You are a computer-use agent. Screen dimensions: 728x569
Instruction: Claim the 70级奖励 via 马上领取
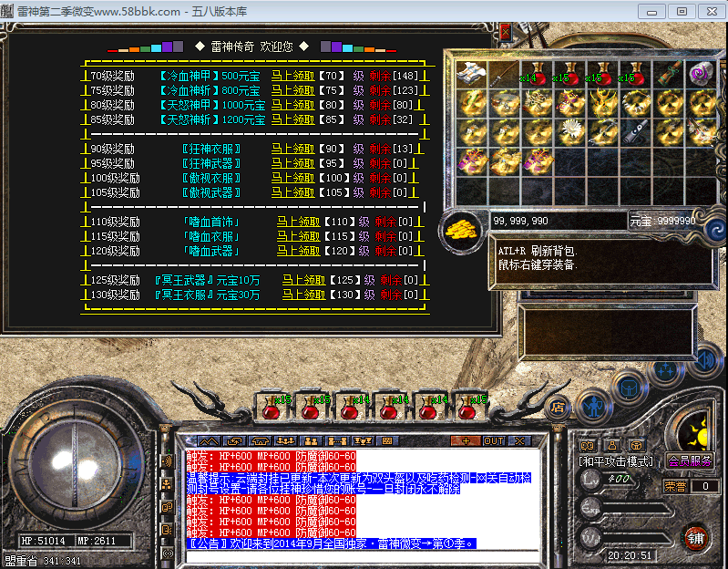[x=293, y=76]
